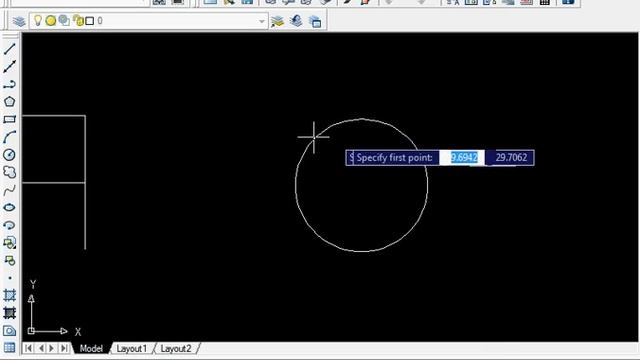Go to previous layout tab arrow
This screenshot has width=640, height=360.
(41, 348)
